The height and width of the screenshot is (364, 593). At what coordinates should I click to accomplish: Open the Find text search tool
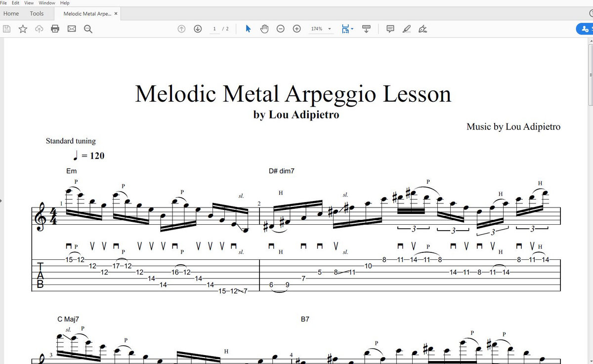87,29
